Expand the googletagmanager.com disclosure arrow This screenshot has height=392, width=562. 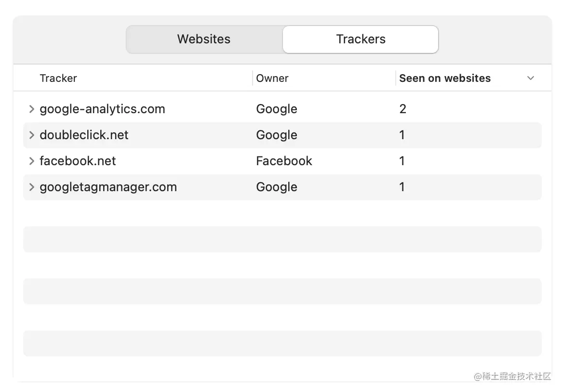pyautogui.click(x=31, y=187)
